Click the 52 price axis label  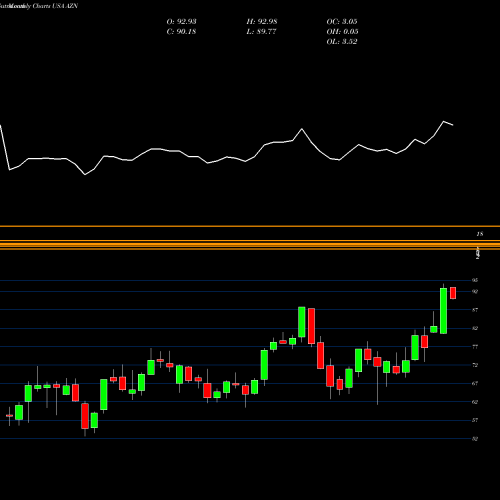(x=475, y=439)
